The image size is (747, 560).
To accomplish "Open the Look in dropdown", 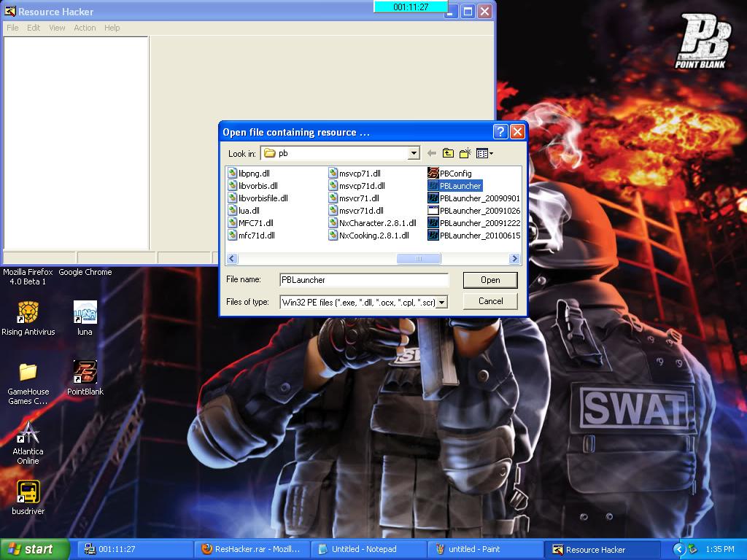I will click(414, 153).
